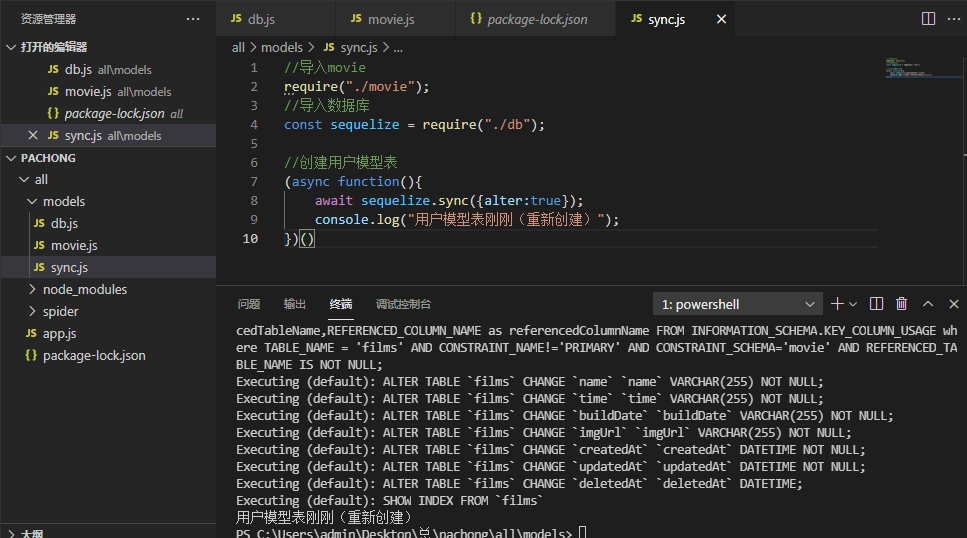The height and width of the screenshot is (538, 967).
Task: Click line number 1 in gutter
Action: [253, 68]
